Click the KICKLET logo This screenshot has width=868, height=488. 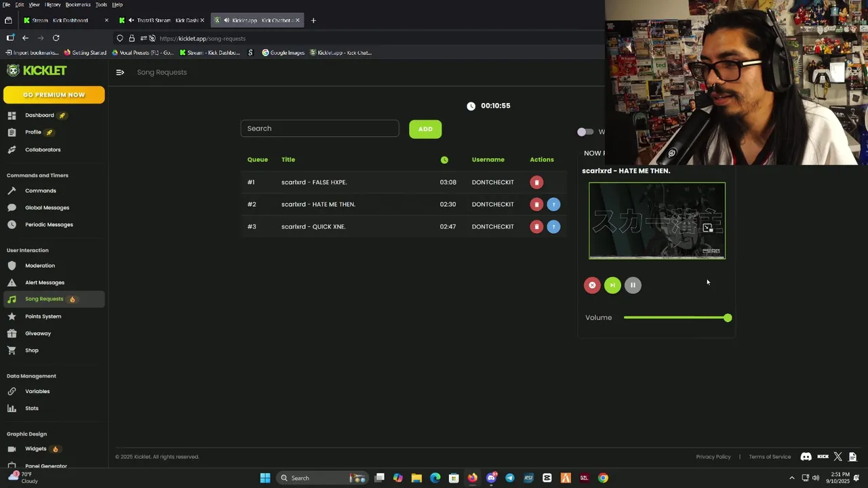pos(37,70)
